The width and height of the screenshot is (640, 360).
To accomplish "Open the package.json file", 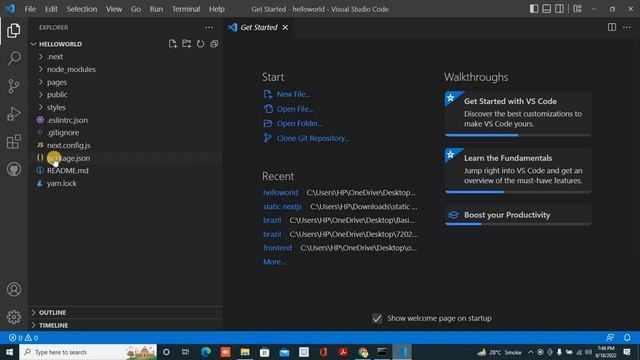I will click(69, 158).
